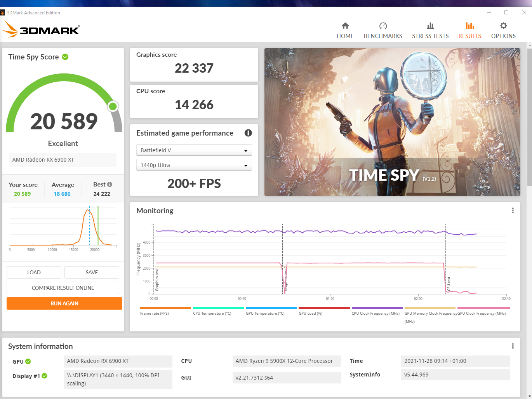Click the CPU score value 14 266

coord(194,105)
